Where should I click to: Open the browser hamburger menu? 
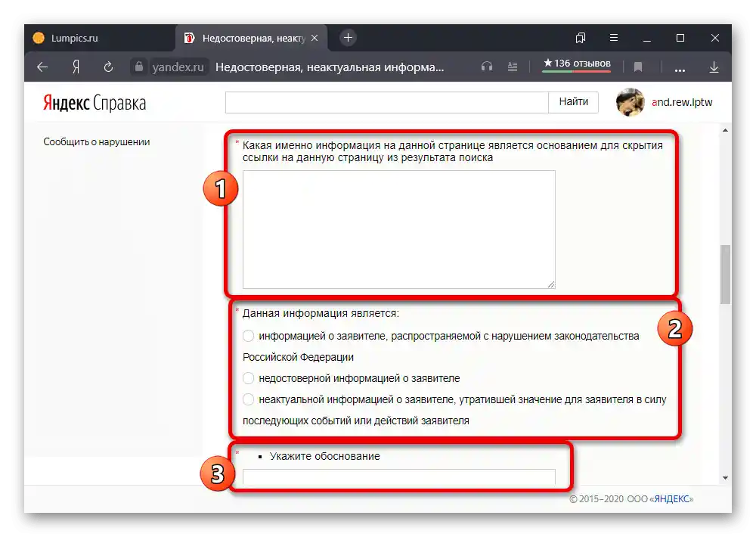pos(614,38)
